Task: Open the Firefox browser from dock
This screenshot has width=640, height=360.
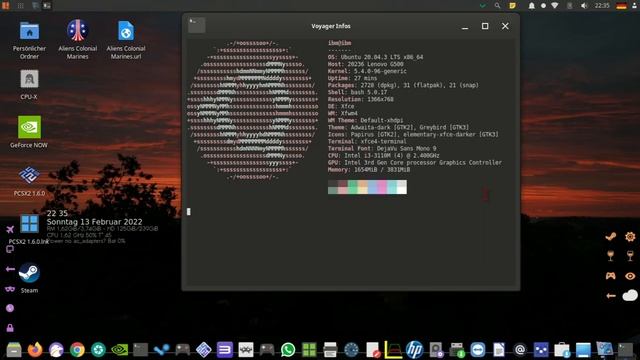Action: point(35,350)
